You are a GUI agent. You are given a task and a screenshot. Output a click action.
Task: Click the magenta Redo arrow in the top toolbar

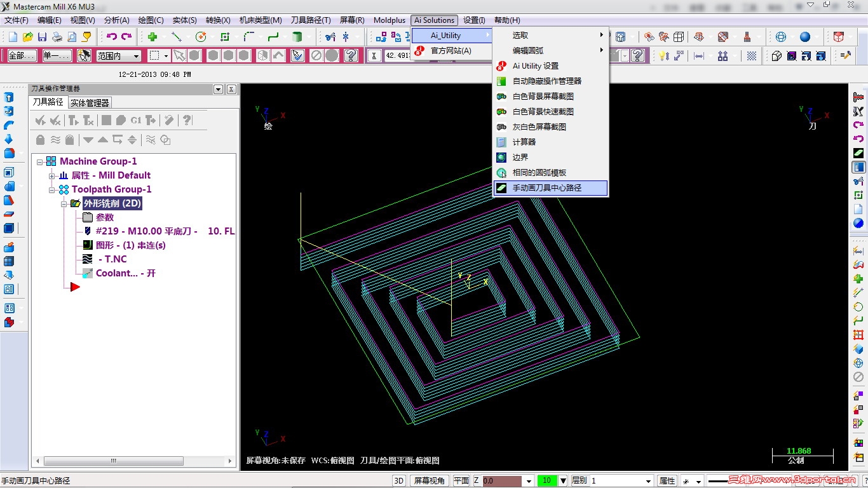coord(126,37)
